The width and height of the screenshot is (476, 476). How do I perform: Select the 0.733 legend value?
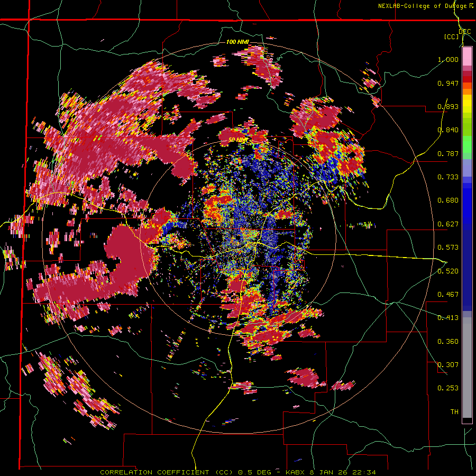click(448, 177)
